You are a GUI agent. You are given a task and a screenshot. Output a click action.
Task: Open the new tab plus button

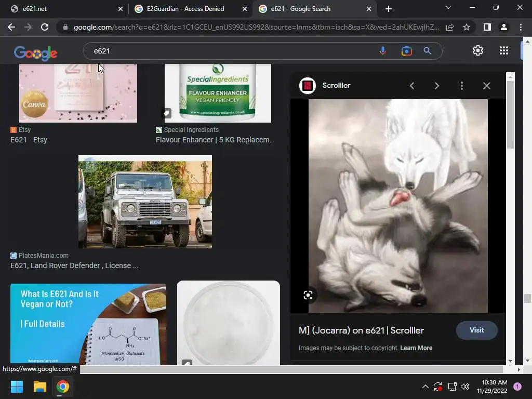click(389, 9)
